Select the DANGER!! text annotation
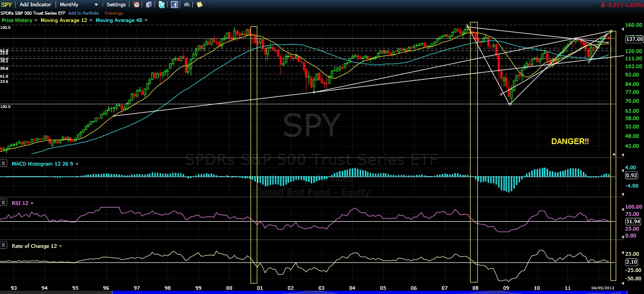Image resolution: width=644 pixels, height=294 pixels. (x=570, y=141)
